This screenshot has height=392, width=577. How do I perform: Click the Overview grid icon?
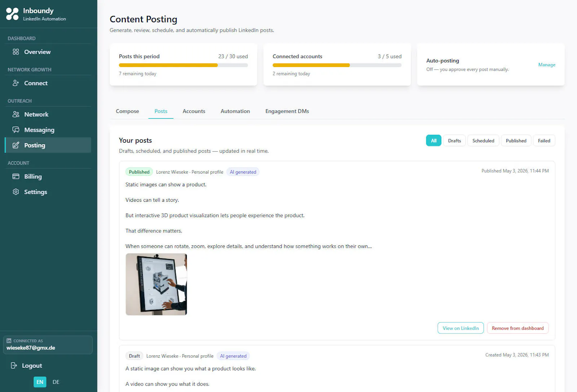16,52
